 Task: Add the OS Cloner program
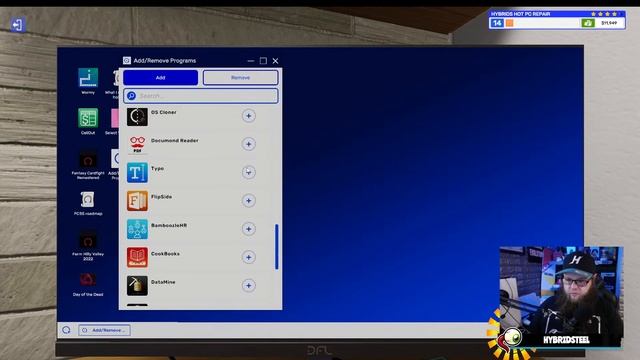[x=249, y=116]
